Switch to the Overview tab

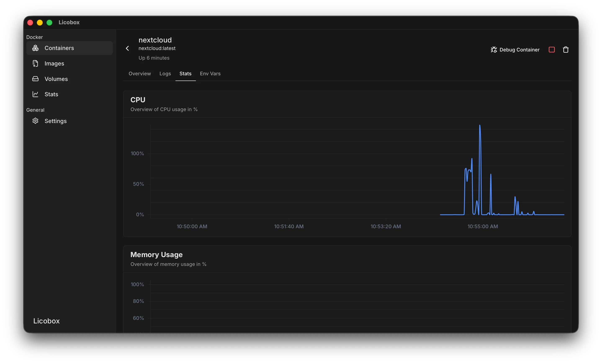coord(140,73)
